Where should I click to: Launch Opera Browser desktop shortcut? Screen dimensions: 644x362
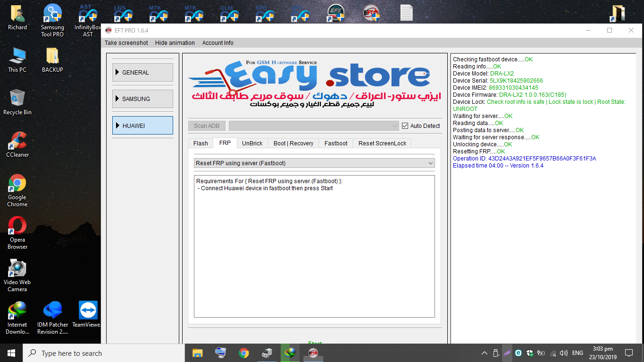(17, 233)
